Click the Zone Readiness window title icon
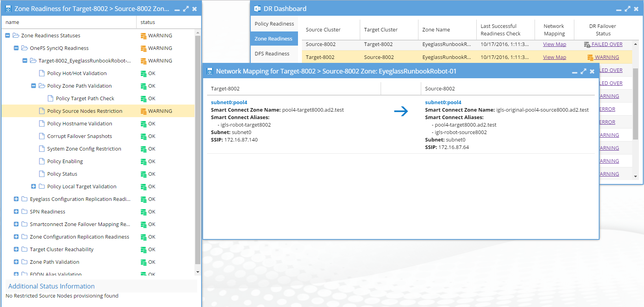The image size is (644, 307). coord(8,9)
